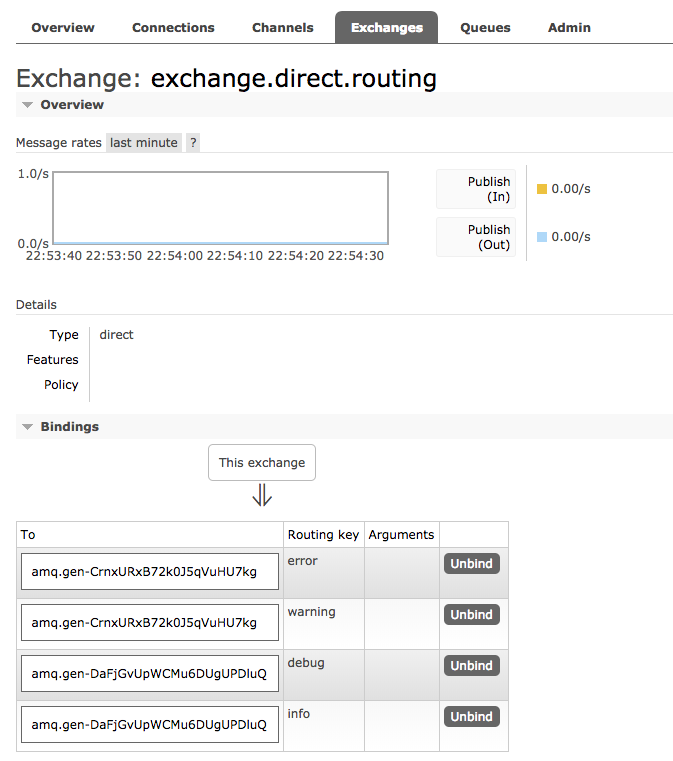
Task: Collapse the Bindings section triangle
Action: (28, 427)
